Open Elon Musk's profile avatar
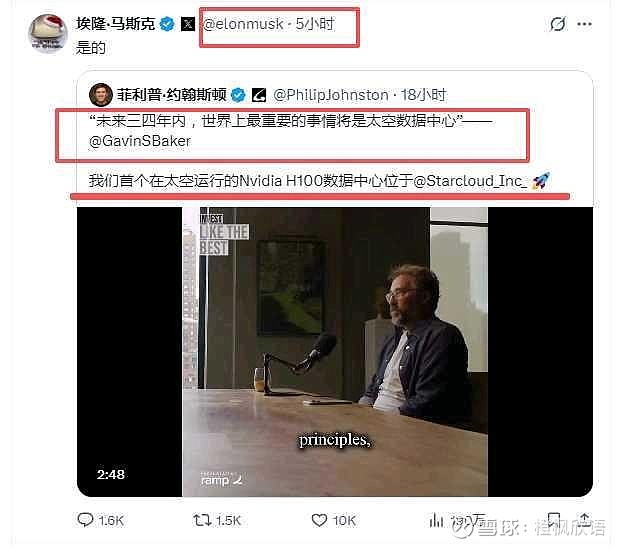Viewport: 624px width, 547px height. (47, 33)
